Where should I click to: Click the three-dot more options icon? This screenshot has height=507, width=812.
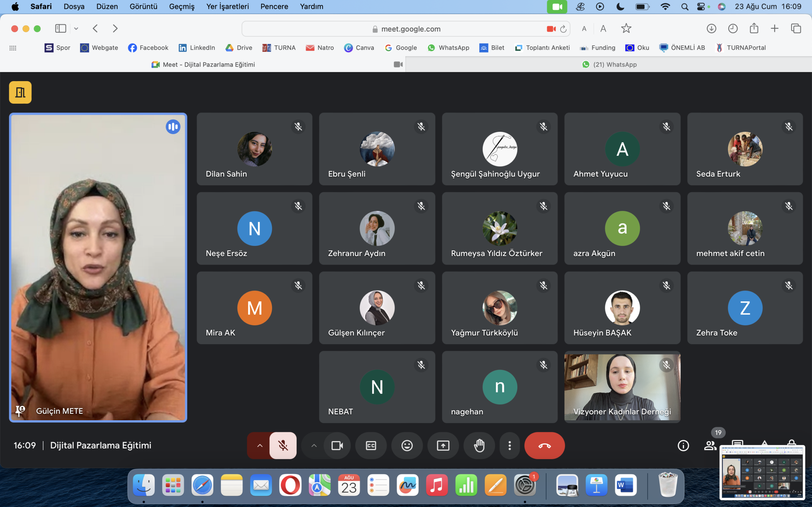point(509,445)
